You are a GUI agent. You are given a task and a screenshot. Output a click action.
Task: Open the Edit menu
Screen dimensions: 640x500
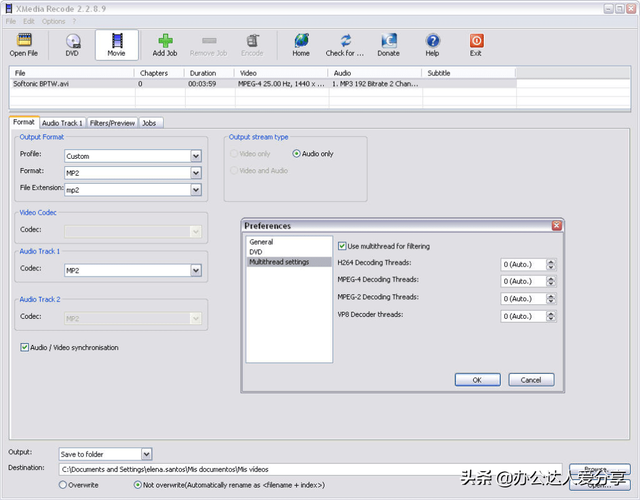(x=29, y=21)
